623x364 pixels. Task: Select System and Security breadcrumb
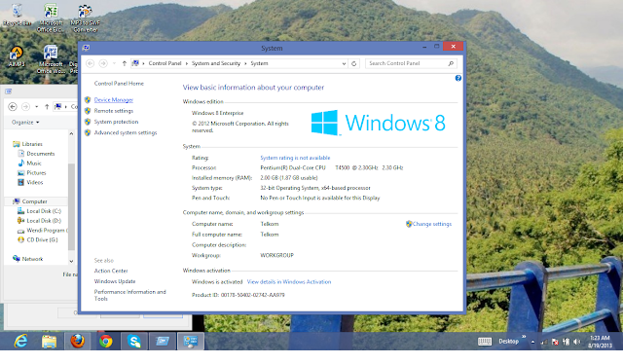point(216,63)
